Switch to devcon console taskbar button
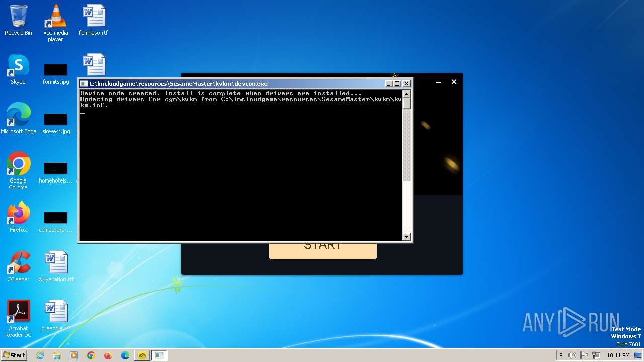Viewport: 644px width, 362px height. (x=159, y=355)
